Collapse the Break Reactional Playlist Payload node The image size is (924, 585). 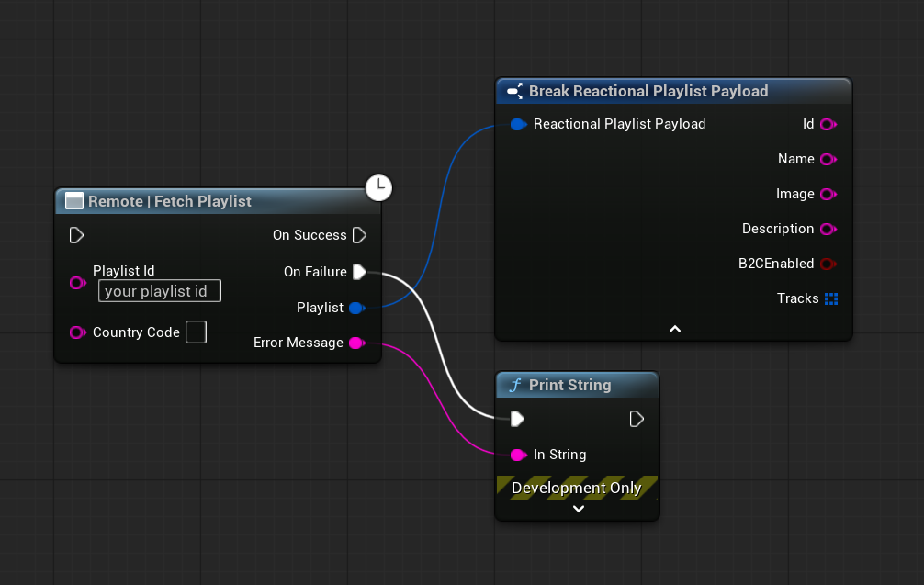[x=674, y=329]
